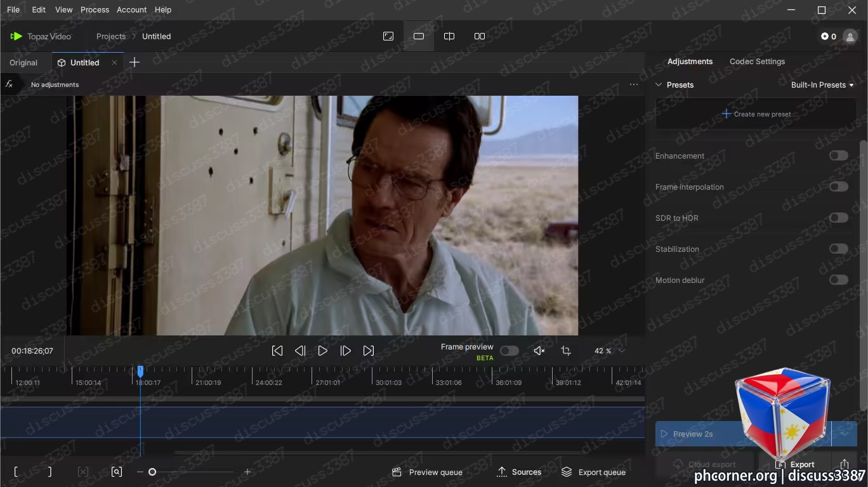Image resolution: width=868 pixels, height=487 pixels.
Task: Click the 27:01:01 mark on the ruler
Action: coord(328,382)
